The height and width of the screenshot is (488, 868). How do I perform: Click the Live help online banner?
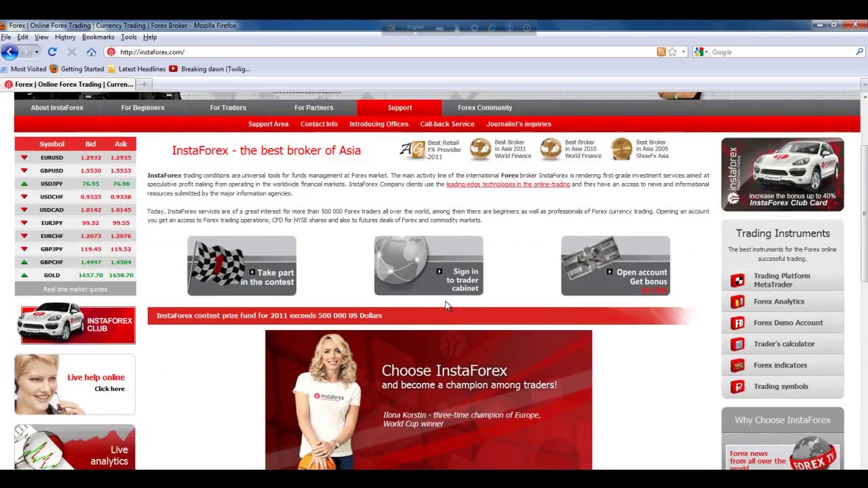pyautogui.click(x=75, y=384)
